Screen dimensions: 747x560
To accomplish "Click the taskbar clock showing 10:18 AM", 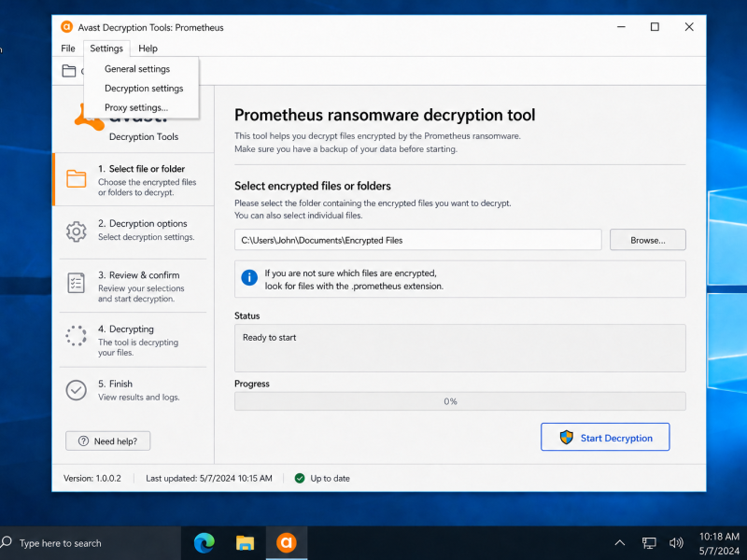I will coord(719,543).
